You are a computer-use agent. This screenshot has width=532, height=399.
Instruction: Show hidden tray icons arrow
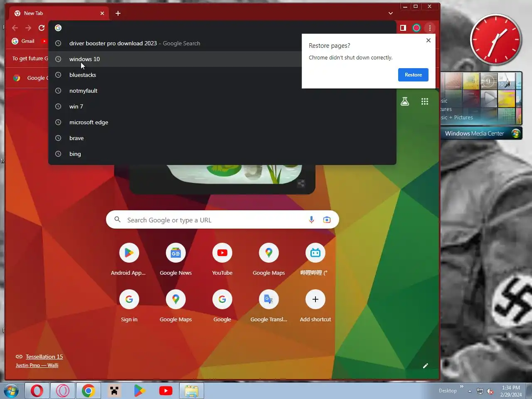click(x=470, y=391)
